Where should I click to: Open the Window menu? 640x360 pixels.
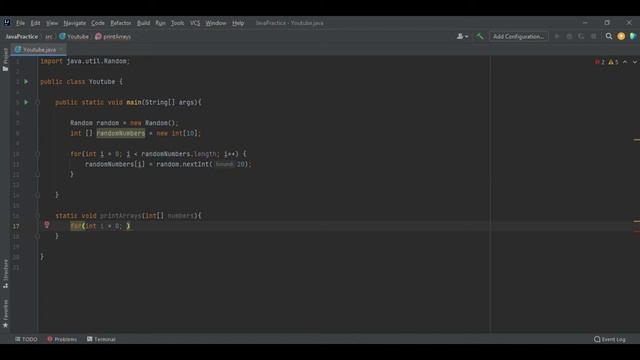tap(216, 23)
